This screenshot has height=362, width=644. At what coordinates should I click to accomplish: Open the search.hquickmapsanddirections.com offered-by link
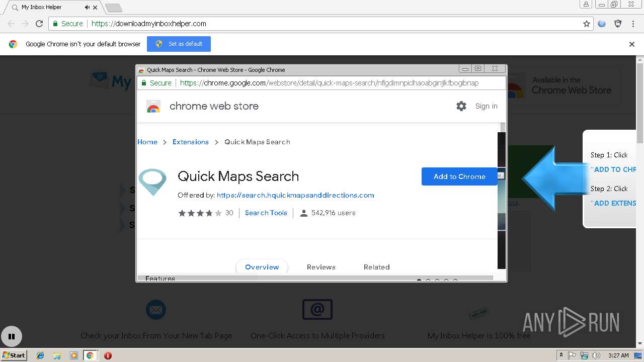[295, 195]
